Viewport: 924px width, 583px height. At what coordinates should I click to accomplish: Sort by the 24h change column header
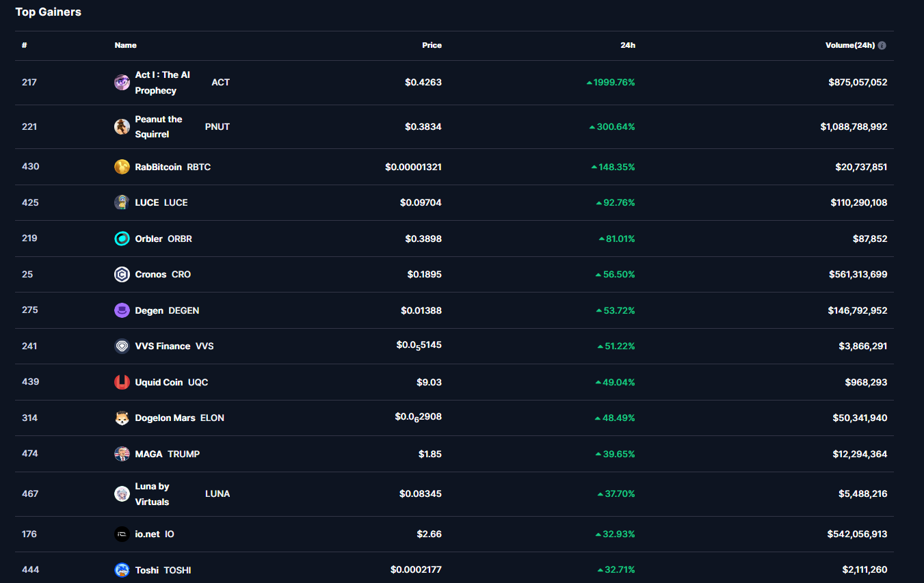627,45
